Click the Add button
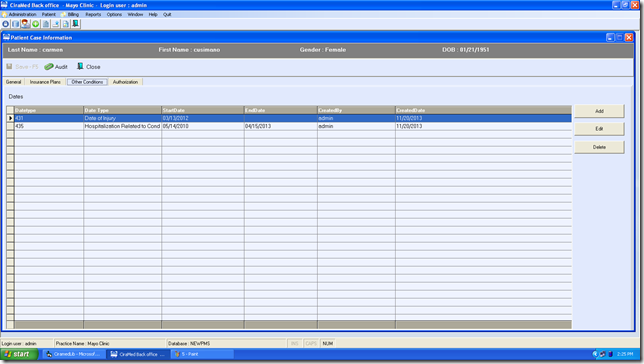 [x=599, y=111]
